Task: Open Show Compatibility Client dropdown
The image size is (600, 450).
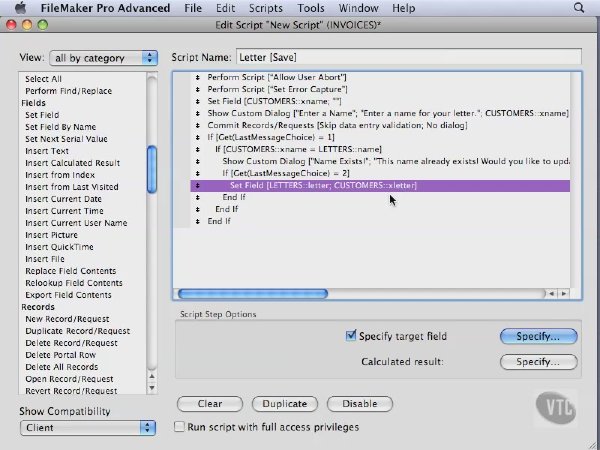Action: (x=88, y=427)
